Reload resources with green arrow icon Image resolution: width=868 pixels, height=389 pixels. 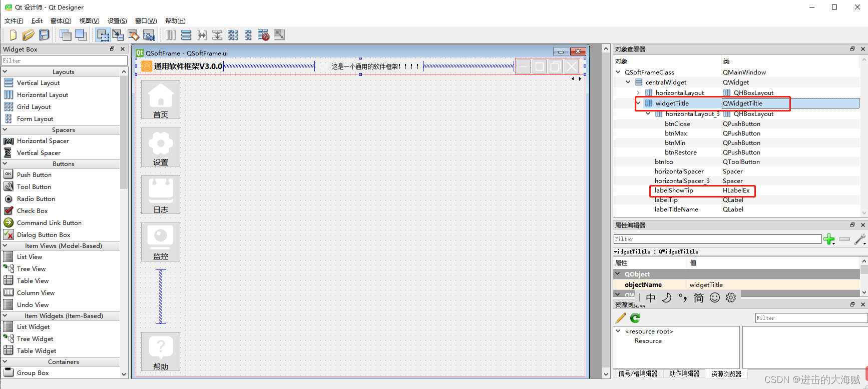635,318
